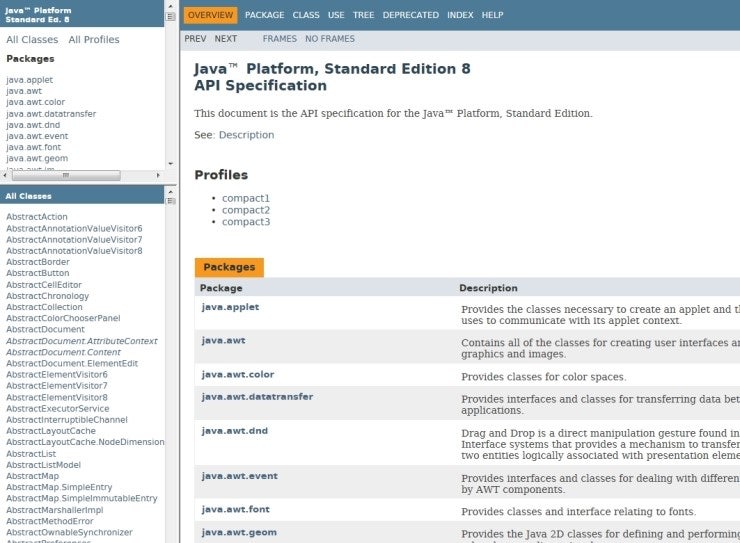Open the AbstractMap.SimpleEntry class
Screen dimensions: 740x543
pos(59,487)
